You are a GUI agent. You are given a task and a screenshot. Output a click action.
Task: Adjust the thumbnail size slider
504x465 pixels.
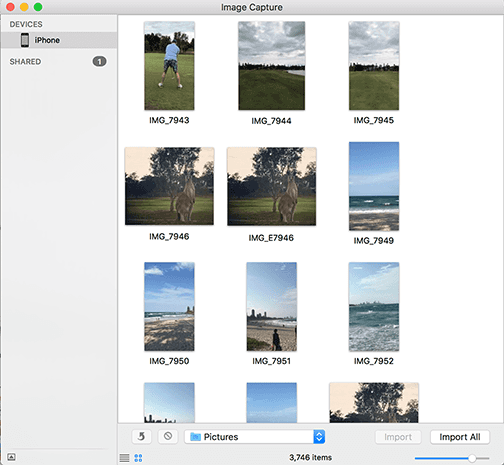[452, 458]
